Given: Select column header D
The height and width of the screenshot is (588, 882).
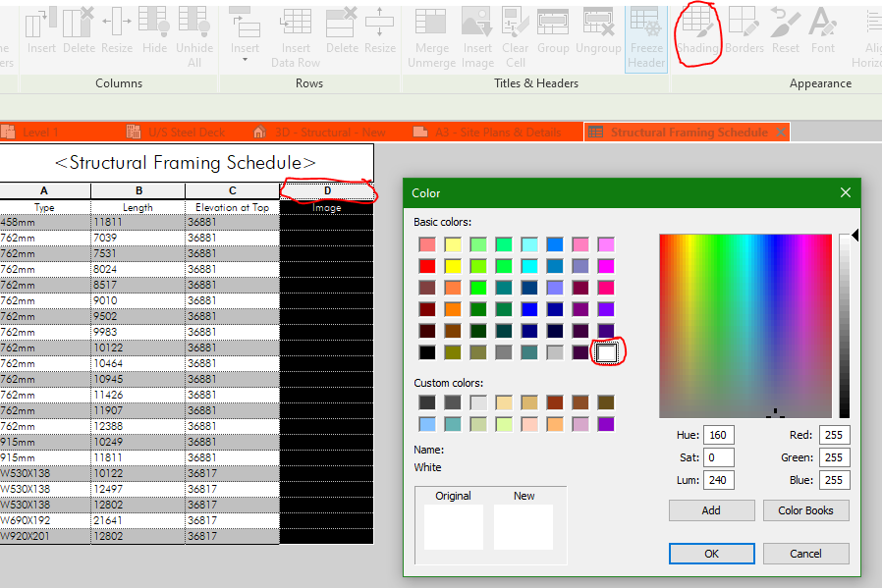Looking at the screenshot, I should pos(327,190).
